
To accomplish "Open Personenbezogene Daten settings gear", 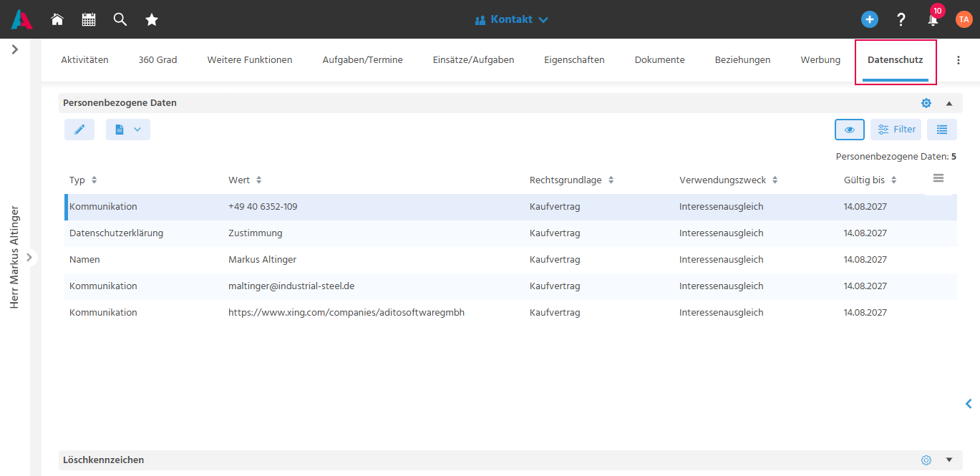I will coord(926,103).
